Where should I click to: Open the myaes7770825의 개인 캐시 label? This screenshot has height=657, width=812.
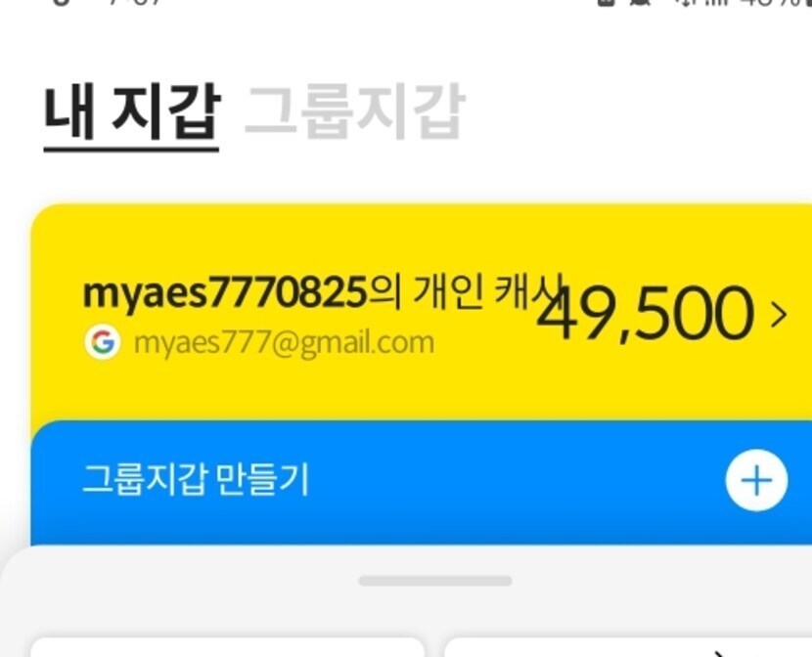tap(321, 292)
